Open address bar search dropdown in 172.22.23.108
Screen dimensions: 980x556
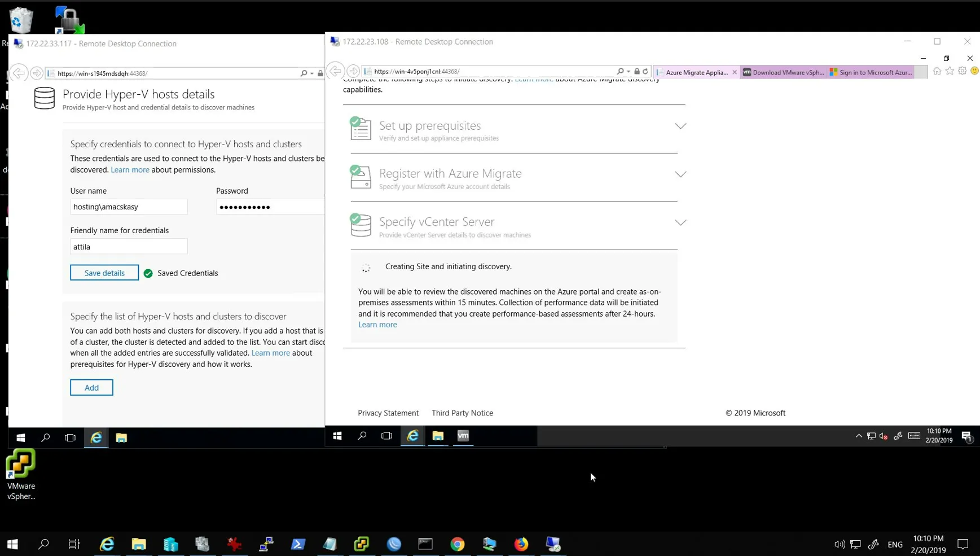(x=629, y=72)
